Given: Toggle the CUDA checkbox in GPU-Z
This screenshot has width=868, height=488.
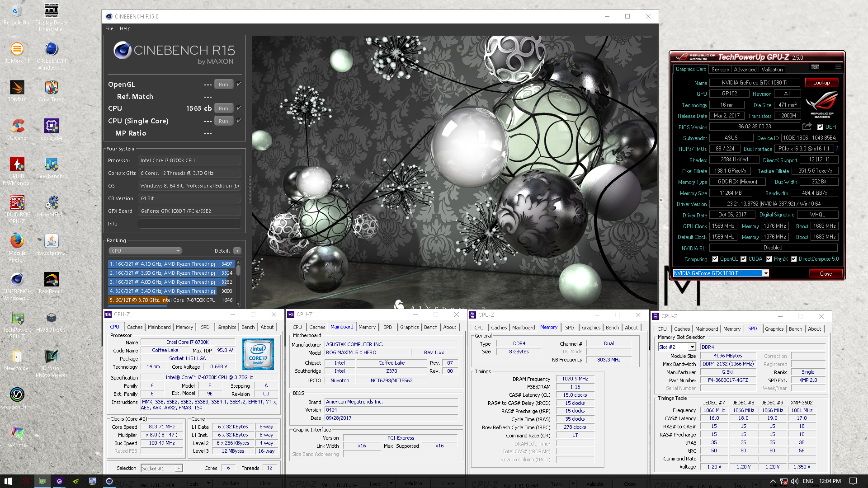Looking at the screenshot, I should tap(743, 259).
